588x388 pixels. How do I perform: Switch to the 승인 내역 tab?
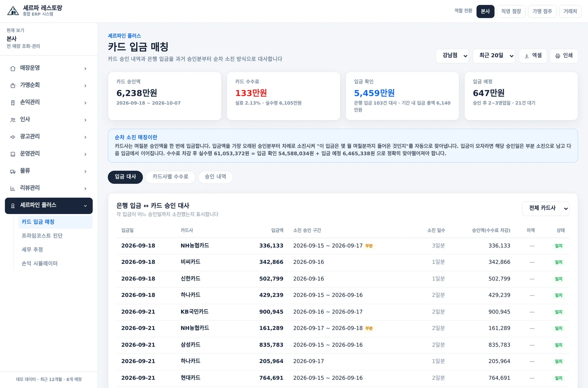pos(216,177)
